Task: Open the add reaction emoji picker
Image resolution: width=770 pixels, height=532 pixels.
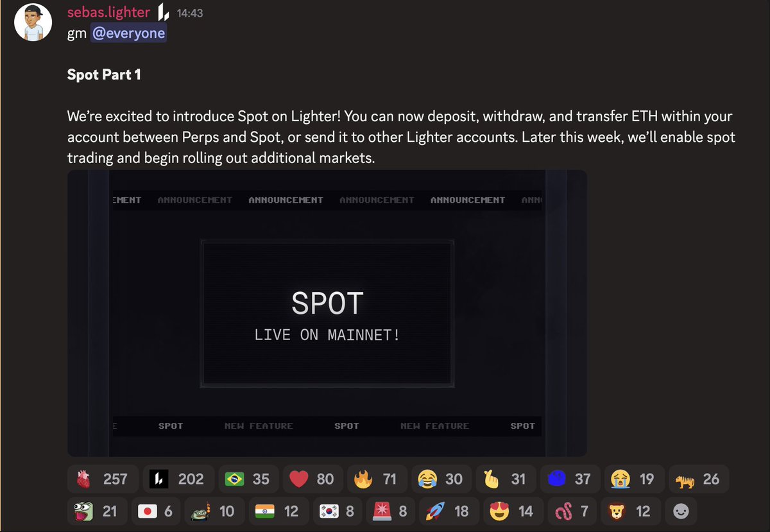Action: tap(681, 511)
